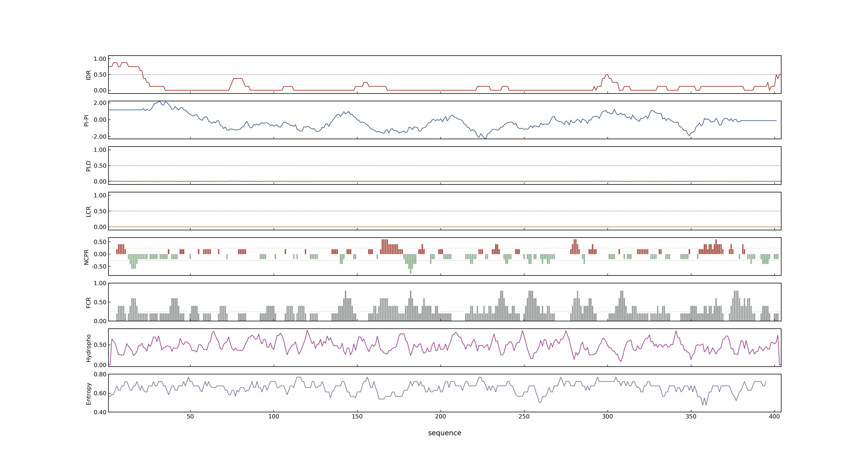Viewport: 868px width, 463px height.
Task: Click the FCR y-axis label
Action: [88, 302]
